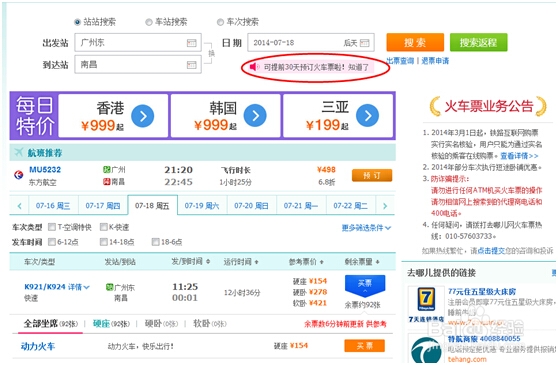558x365 pixels.
Task: Select the 07-21 周一 date tab
Action: [x=301, y=206]
